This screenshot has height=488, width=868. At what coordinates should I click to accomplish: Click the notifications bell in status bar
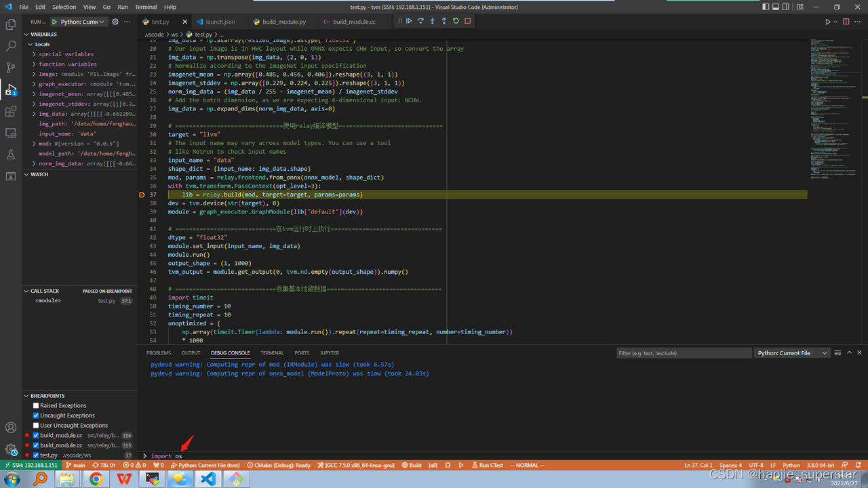(859, 466)
